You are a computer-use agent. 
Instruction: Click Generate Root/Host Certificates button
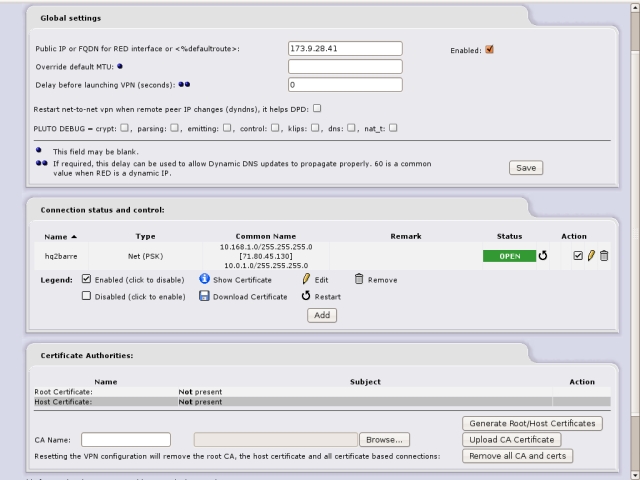[x=532, y=423]
